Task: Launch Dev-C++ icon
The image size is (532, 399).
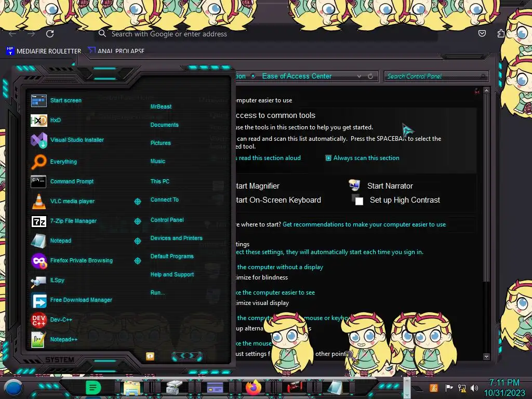Action: pos(38,320)
